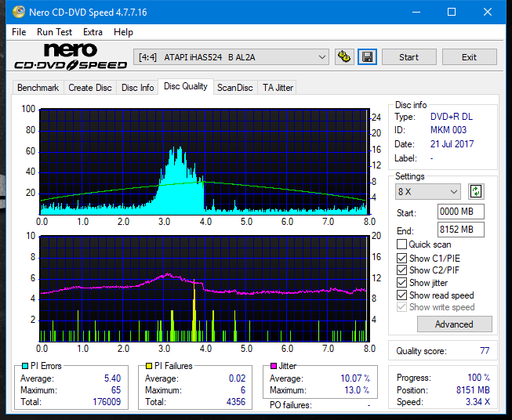This screenshot has height=420, width=512.
Task: Click the Start button
Action: [x=409, y=57]
